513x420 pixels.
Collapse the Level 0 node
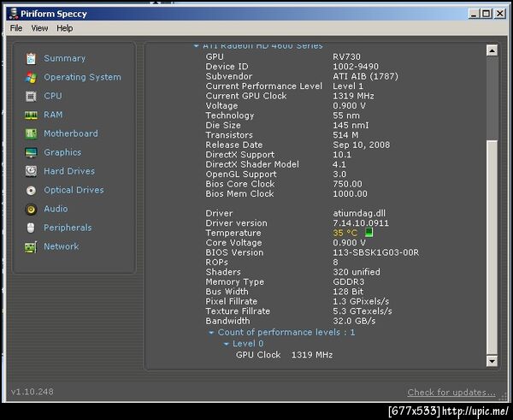click(x=226, y=344)
